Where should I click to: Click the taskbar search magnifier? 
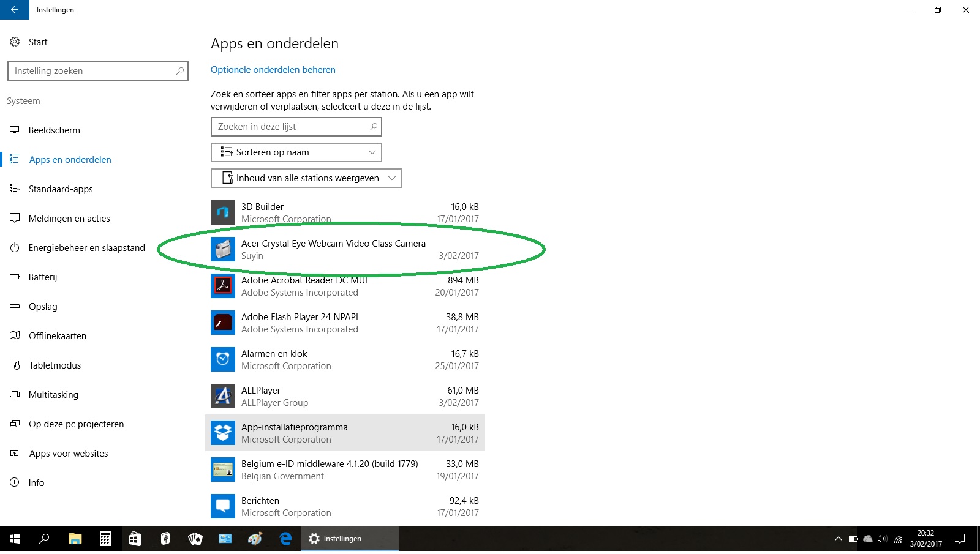click(44, 539)
